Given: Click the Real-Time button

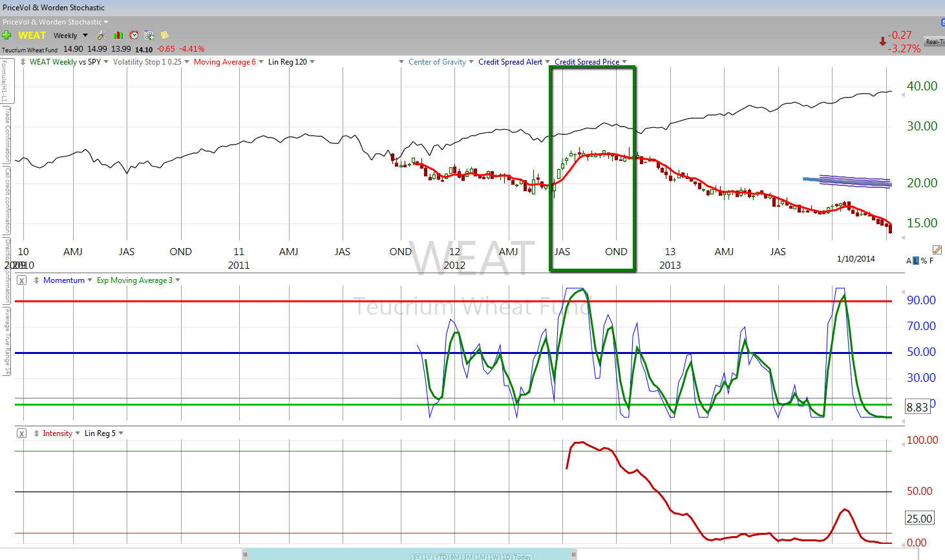Looking at the screenshot, I should coord(935,41).
